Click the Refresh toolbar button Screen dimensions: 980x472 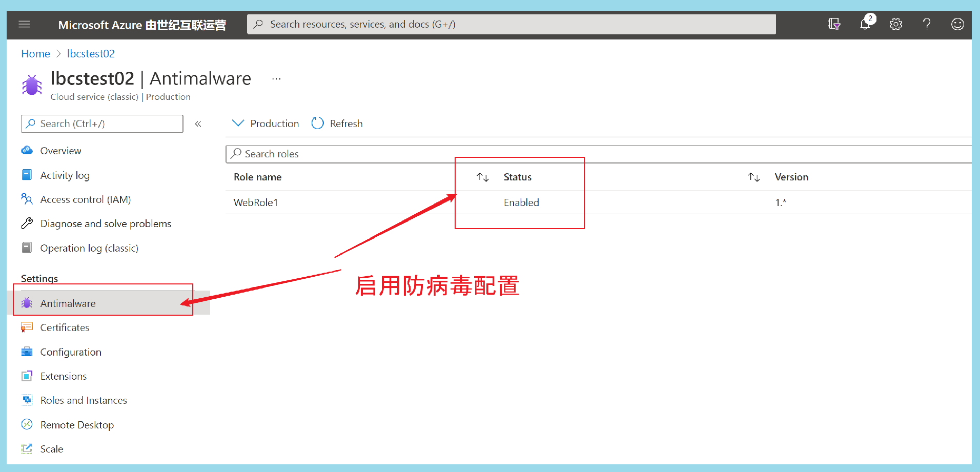[337, 124]
